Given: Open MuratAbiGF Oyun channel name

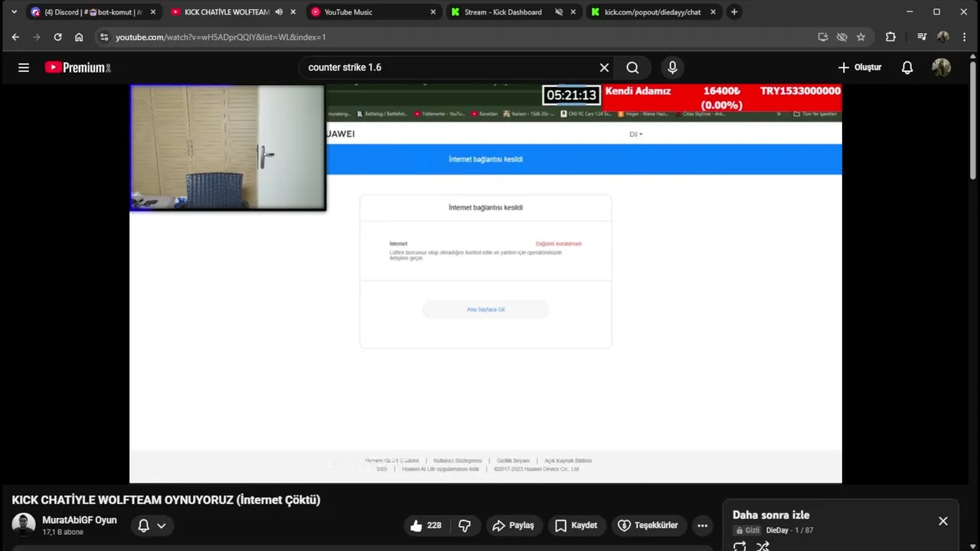Looking at the screenshot, I should 80,520.
